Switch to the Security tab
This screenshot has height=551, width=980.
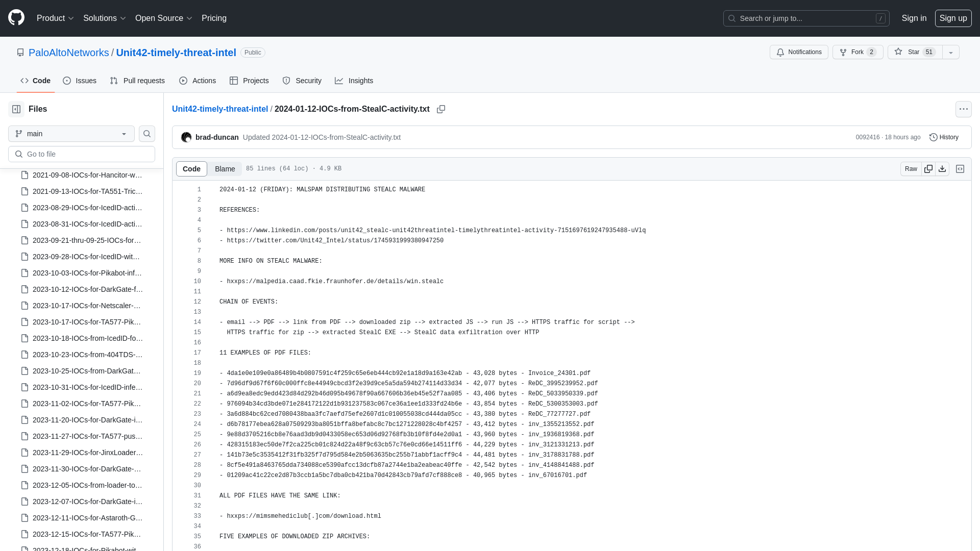click(x=302, y=81)
